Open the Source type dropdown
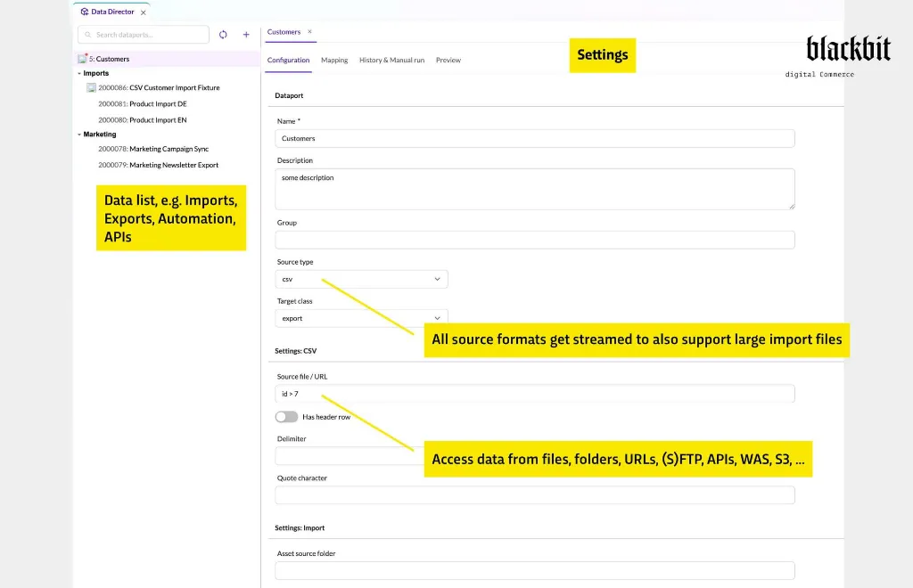 click(362, 279)
